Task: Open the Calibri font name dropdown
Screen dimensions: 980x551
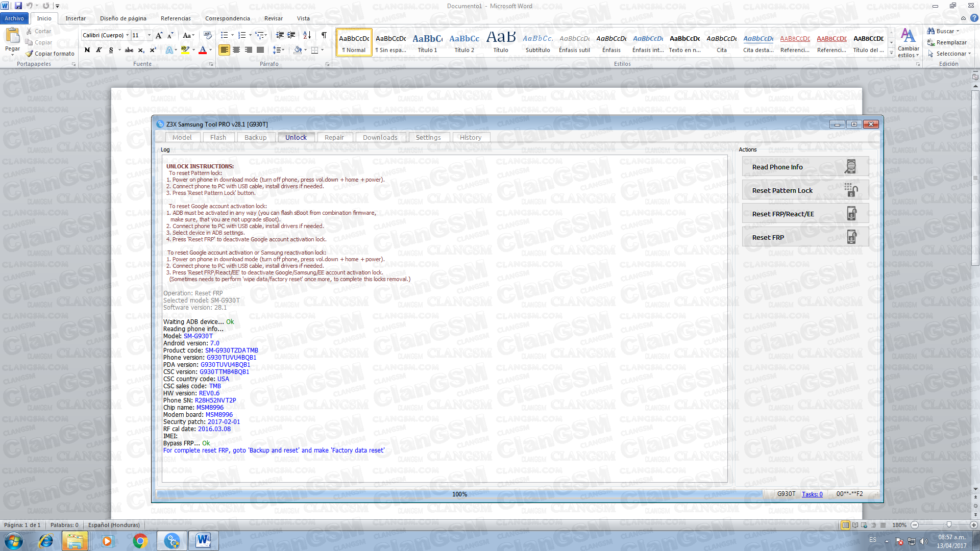Action: click(x=127, y=35)
